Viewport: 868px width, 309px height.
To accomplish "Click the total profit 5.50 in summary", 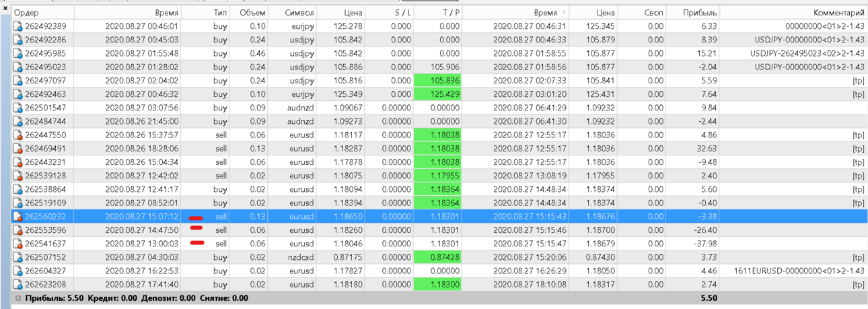I will click(709, 298).
